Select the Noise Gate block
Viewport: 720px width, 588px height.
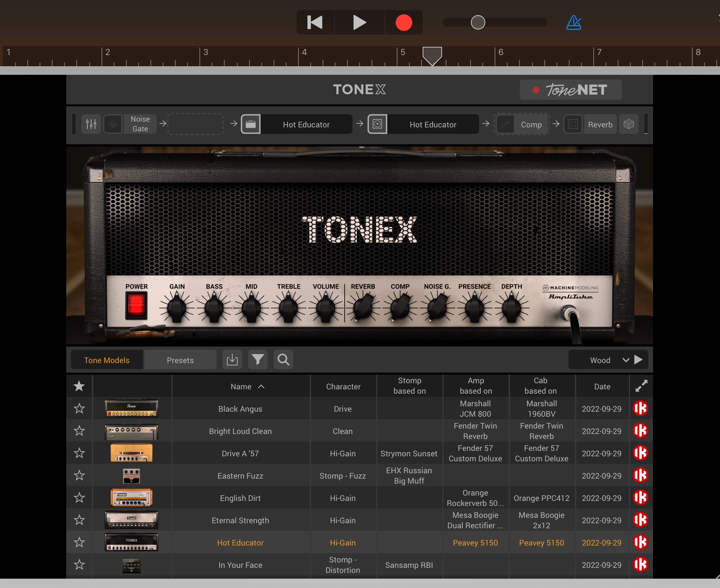(140, 124)
